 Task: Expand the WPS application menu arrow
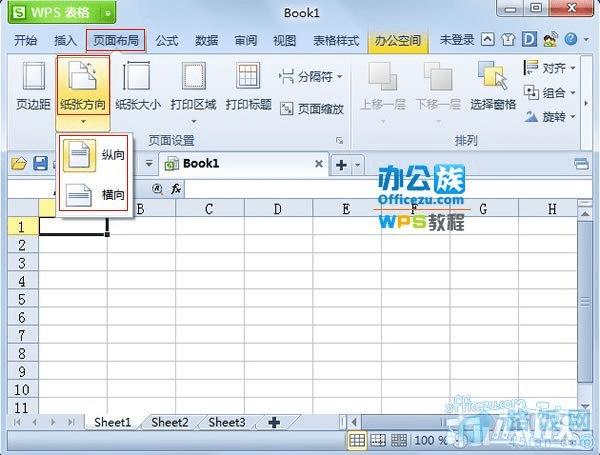108,13
